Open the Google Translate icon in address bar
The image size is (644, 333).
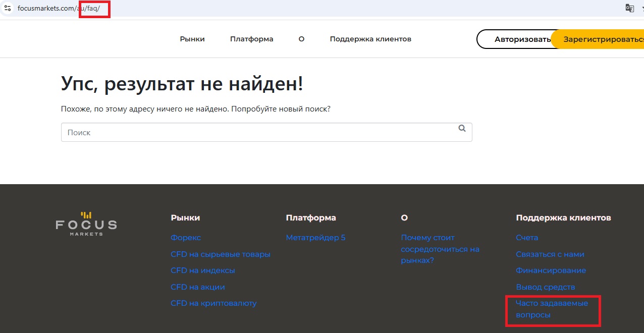click(629, 8)
